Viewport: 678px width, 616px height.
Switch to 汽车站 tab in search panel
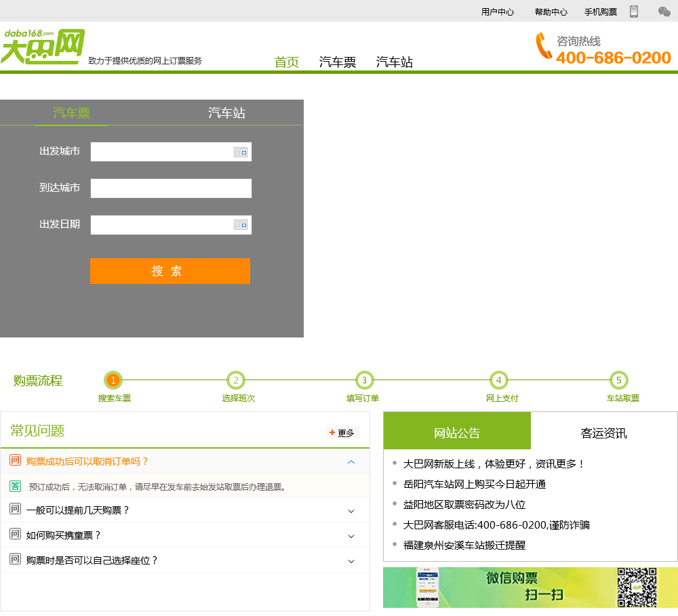pyautogui.click(x=226, y=112)
